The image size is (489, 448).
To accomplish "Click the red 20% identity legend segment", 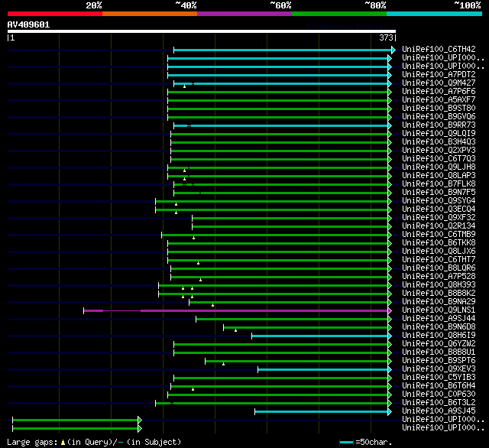I will pos(55,14).
